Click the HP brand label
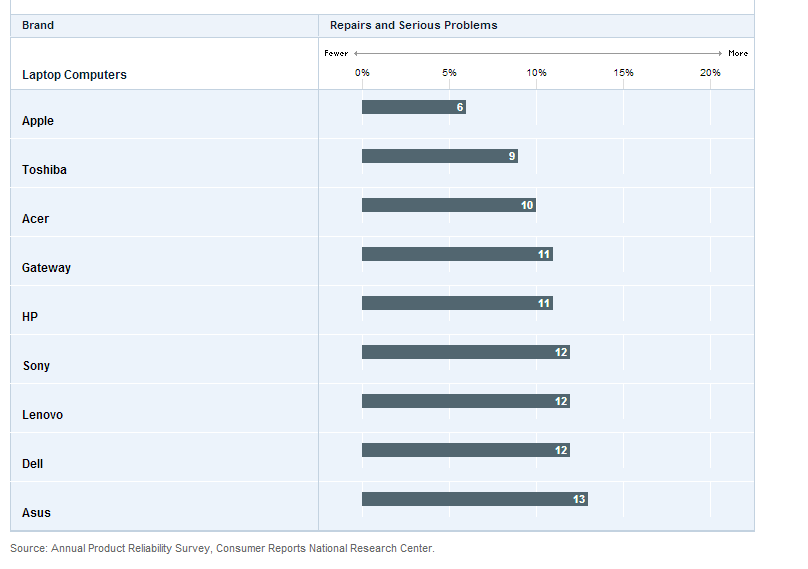 coord(29,317)
